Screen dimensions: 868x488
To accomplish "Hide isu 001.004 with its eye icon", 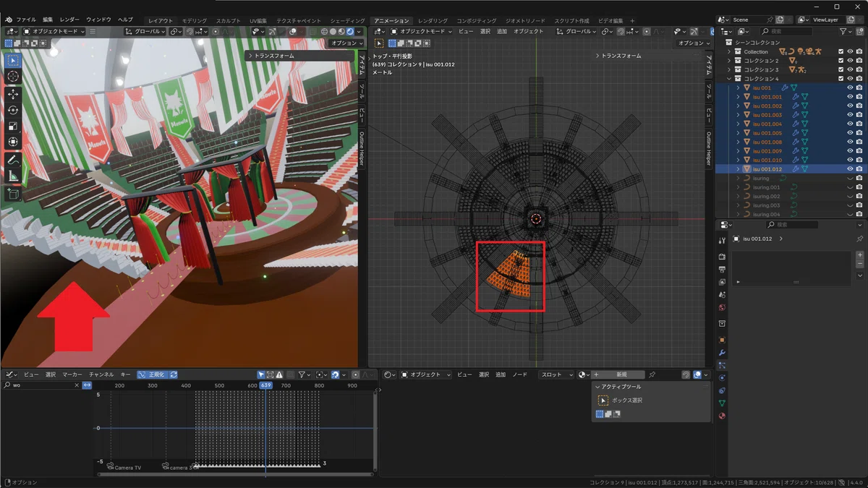I will [x=849, y=124].
